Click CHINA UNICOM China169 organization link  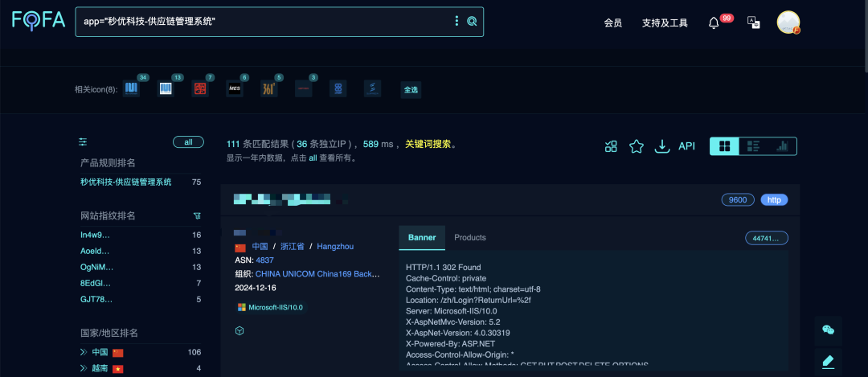(317, 274)
